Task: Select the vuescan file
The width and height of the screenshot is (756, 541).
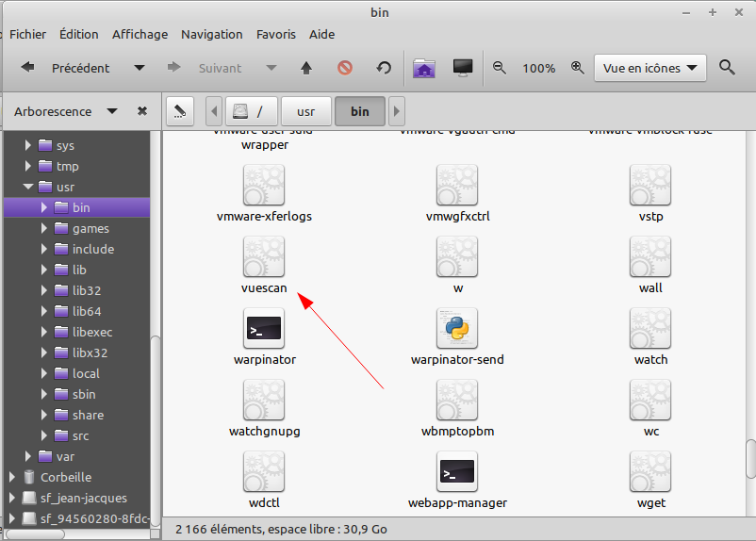Action: click(264, 266)
